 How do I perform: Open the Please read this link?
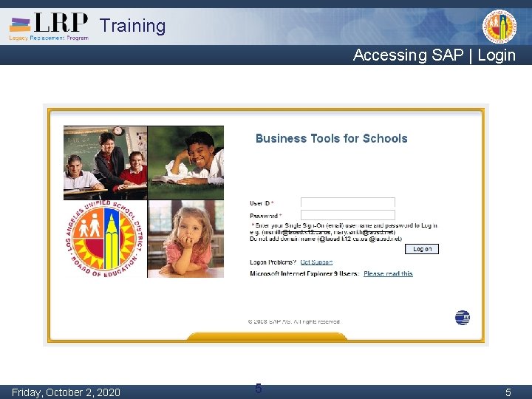click(388, 274)
